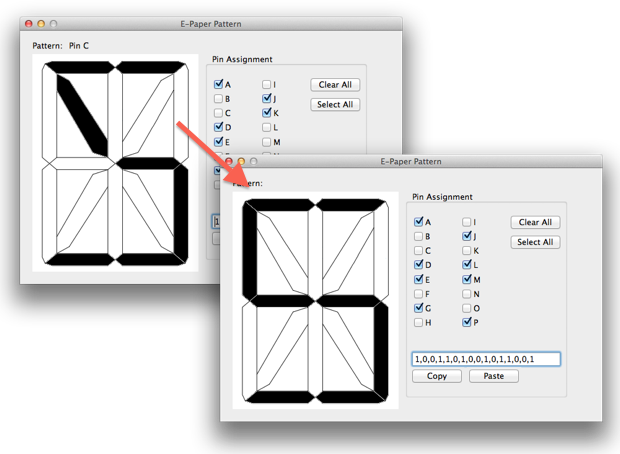Click the Paste button

[x=494, y=376]
